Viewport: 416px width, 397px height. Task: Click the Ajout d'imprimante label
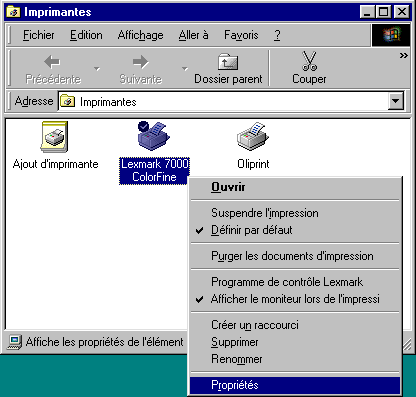(x=55, y=164)
